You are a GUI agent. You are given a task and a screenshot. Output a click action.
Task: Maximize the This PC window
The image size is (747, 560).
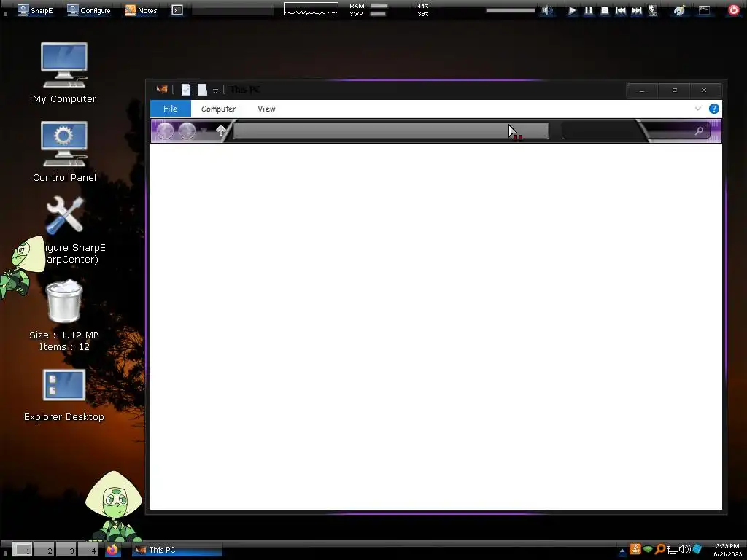(x=674, y=90)
